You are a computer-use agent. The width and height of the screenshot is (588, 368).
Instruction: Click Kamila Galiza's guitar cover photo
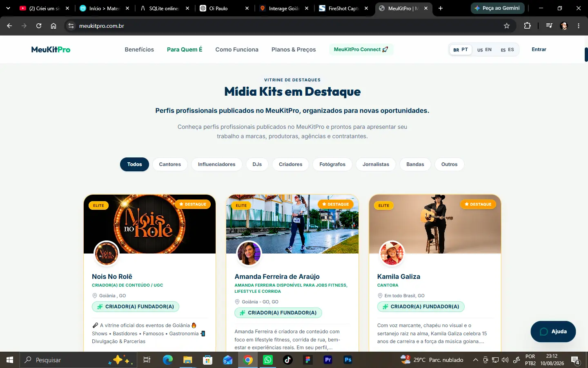tap(435, 224)
